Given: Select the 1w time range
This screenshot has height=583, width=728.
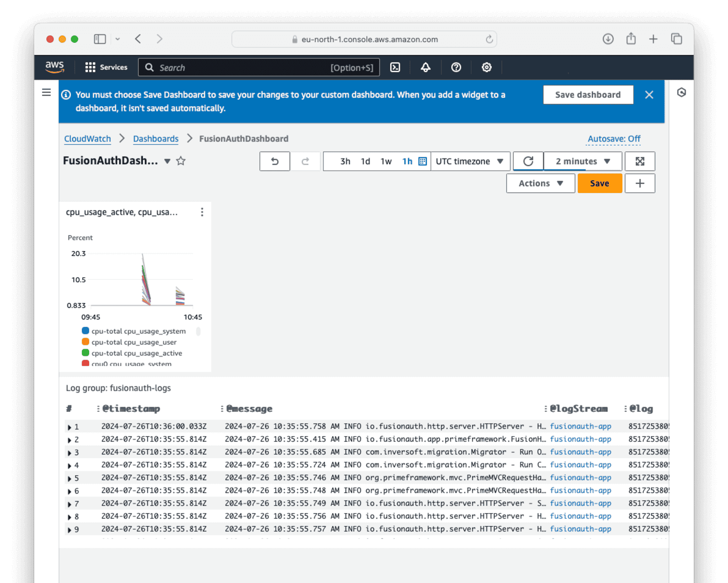Looking at the screenshot, I should tap(386, 162).
